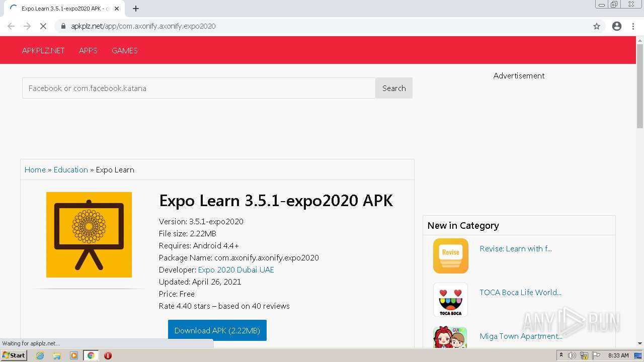This screenshot has width=644, height=362.
Task: Close the Expo Learn tab
Action: click(117, 9)
